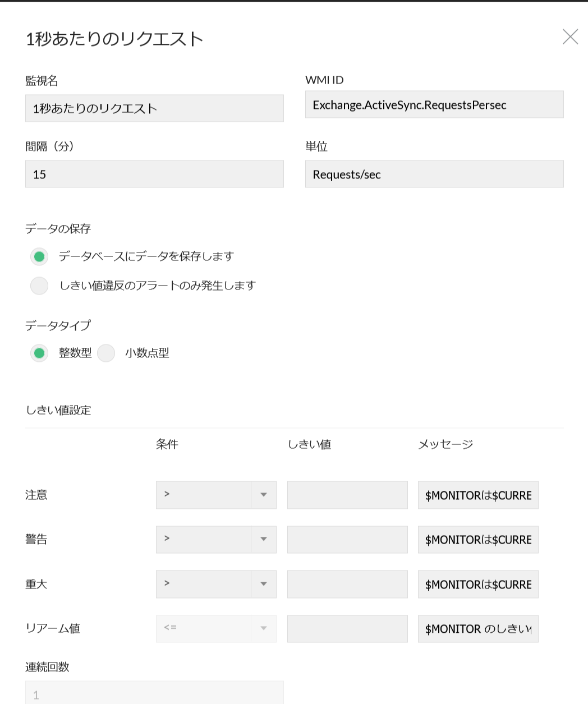
Task: Open the 警告 condition dropdown
Action: (216, 540)
